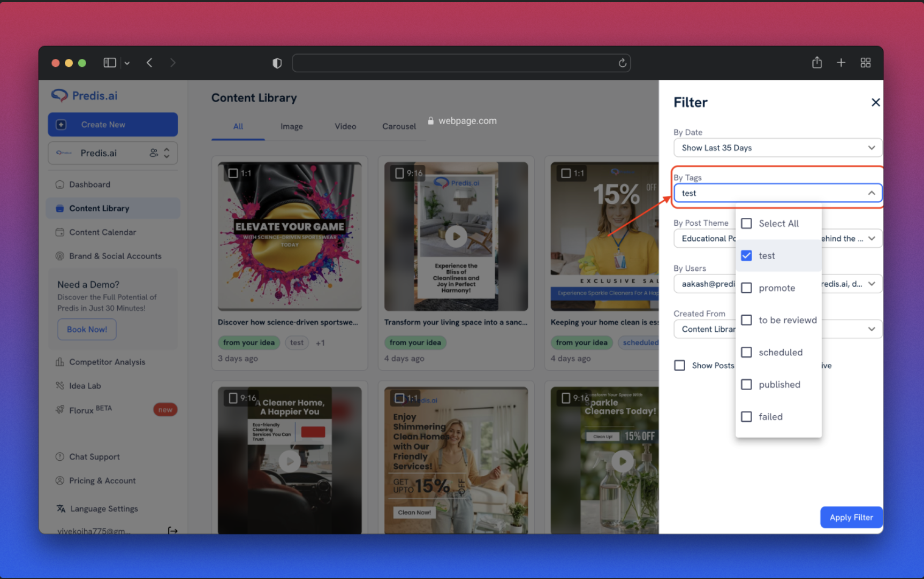The height and width of the screenshot is (579, 924).
Task: Click the logout icon beside the email
Action: [172, 530]
